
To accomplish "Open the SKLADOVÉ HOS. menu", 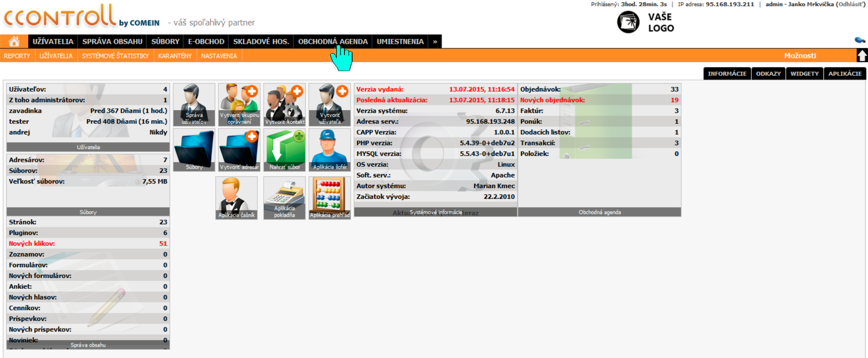I will pyautogui.click(x=261, y=42).
